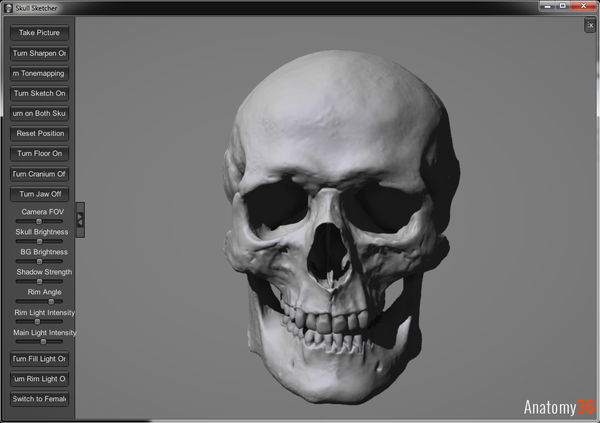Toggle the Tonemapping button
The width and height of the screenshot is (600, 423).
(40, 73)
